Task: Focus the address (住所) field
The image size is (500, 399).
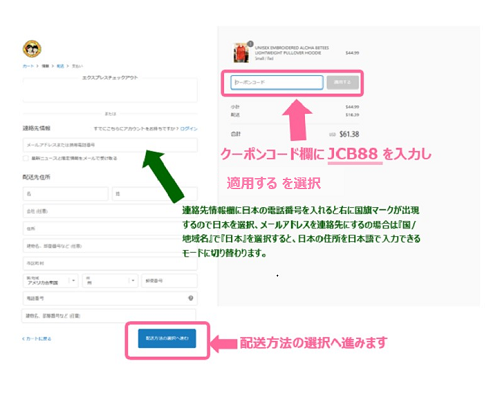Action: tap(110, 229)
